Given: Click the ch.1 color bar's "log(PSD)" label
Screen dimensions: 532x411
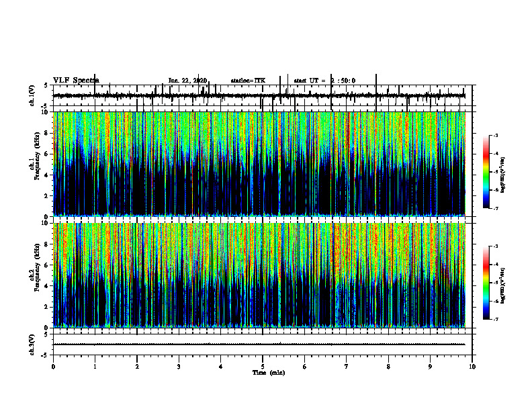Looking at the screenshot, I should [503, 175].
